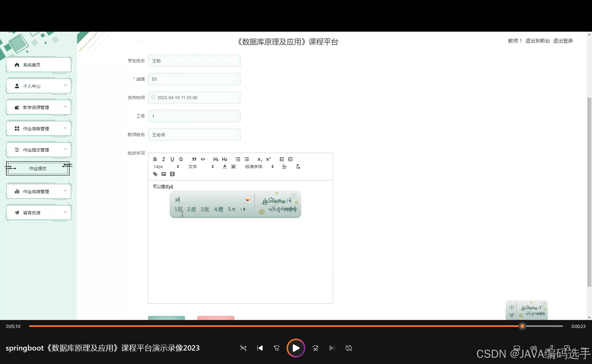
Task: Apply Heading 1 style
Action: (216, 159)
